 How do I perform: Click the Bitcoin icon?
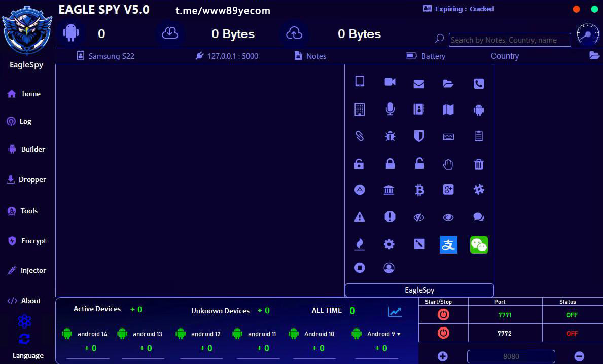pyautogui.click(x=419, y=190)
